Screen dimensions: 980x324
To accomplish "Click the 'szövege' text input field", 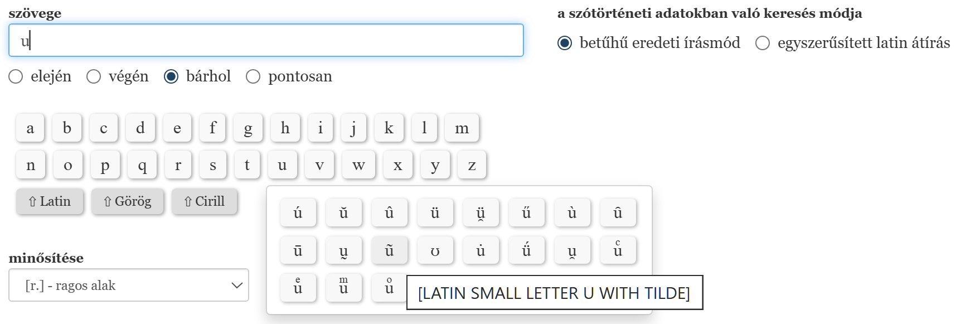I will pyautogui.click(x=266, y=40).
